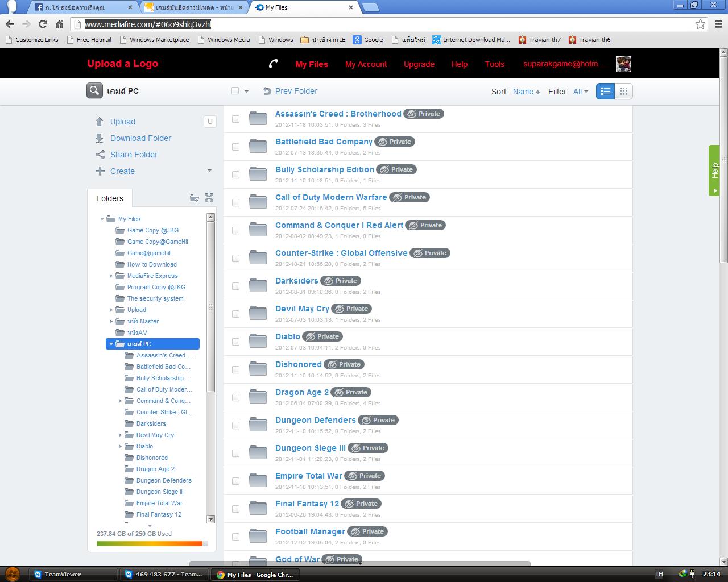Open the Filter All dropdown
Image resolution: width=728 pixels, height=582 pixels.
581,92
